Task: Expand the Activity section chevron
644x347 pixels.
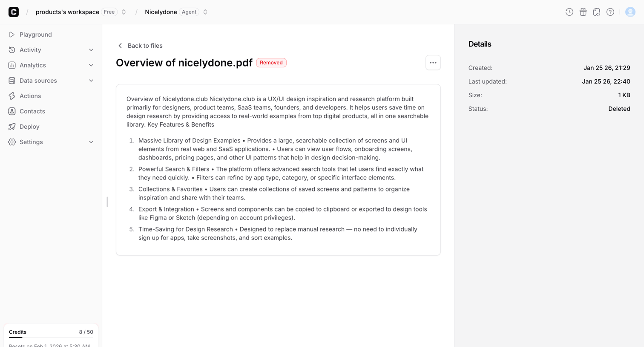Action: 91,50
